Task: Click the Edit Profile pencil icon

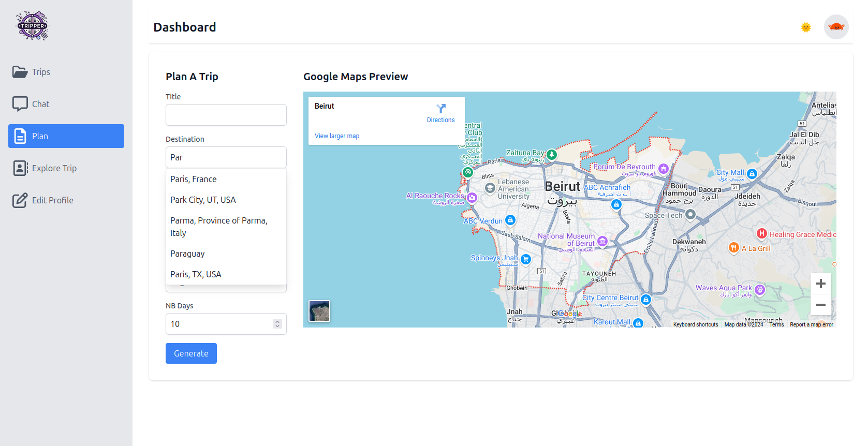Action: pyautogui.click(x=20, y=200)
